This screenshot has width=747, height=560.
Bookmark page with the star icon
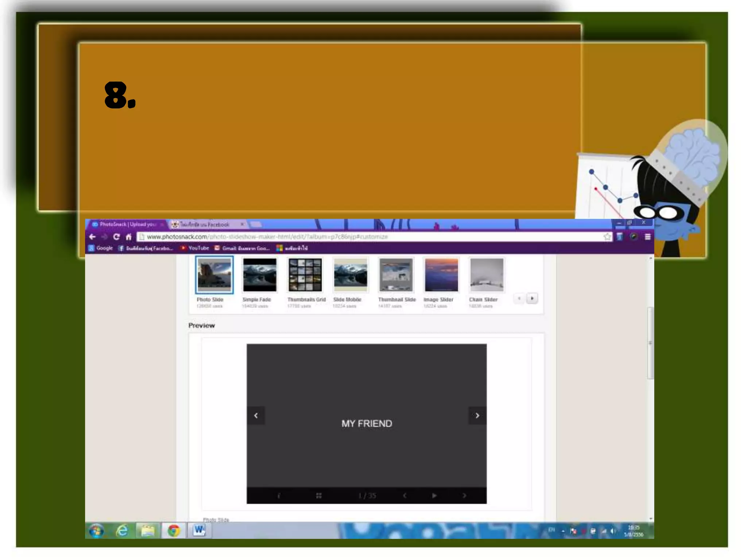point(607,237)
